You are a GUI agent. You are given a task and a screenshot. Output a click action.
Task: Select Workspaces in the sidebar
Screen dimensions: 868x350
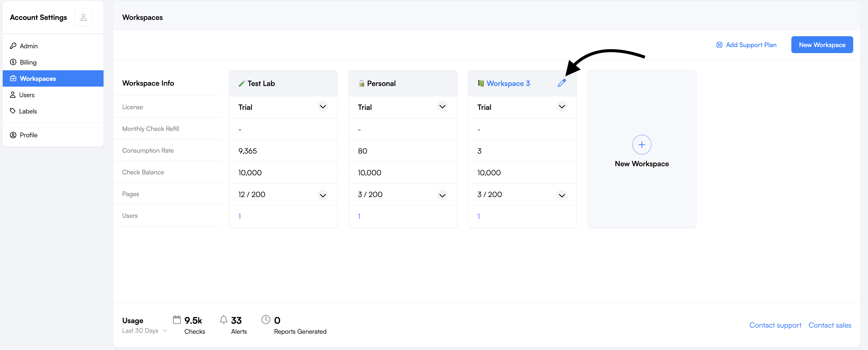[x=53, y=78]
